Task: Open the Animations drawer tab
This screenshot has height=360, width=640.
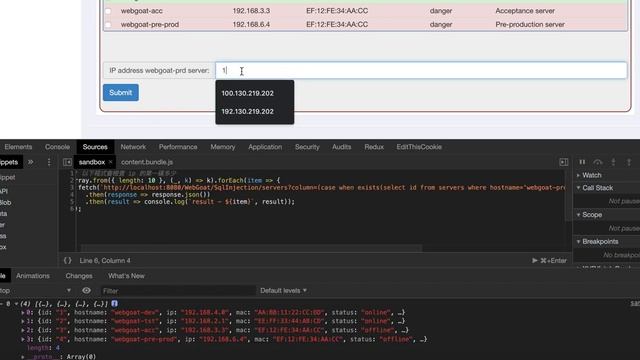Action: click(x=33, y=276)
